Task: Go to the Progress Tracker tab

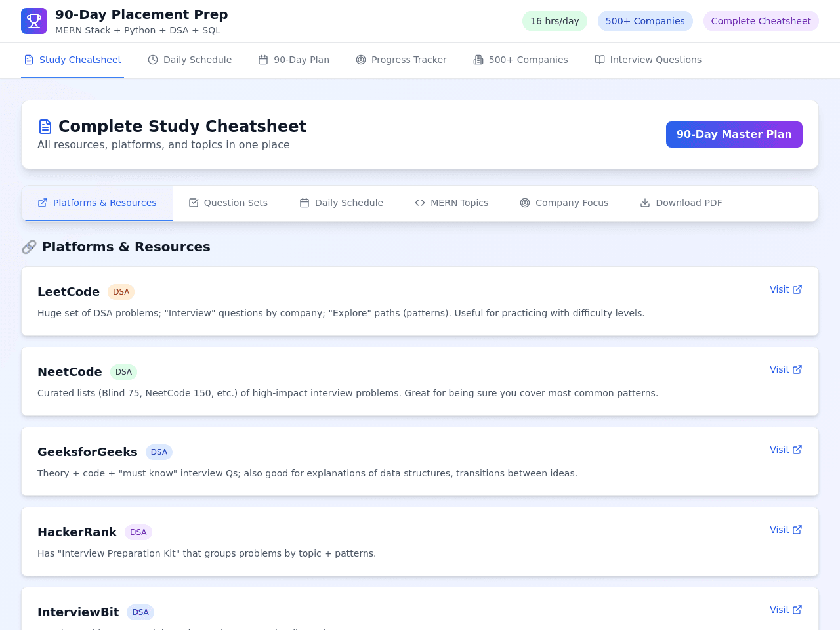Action: pyautogui.click(x=401, y=60)
